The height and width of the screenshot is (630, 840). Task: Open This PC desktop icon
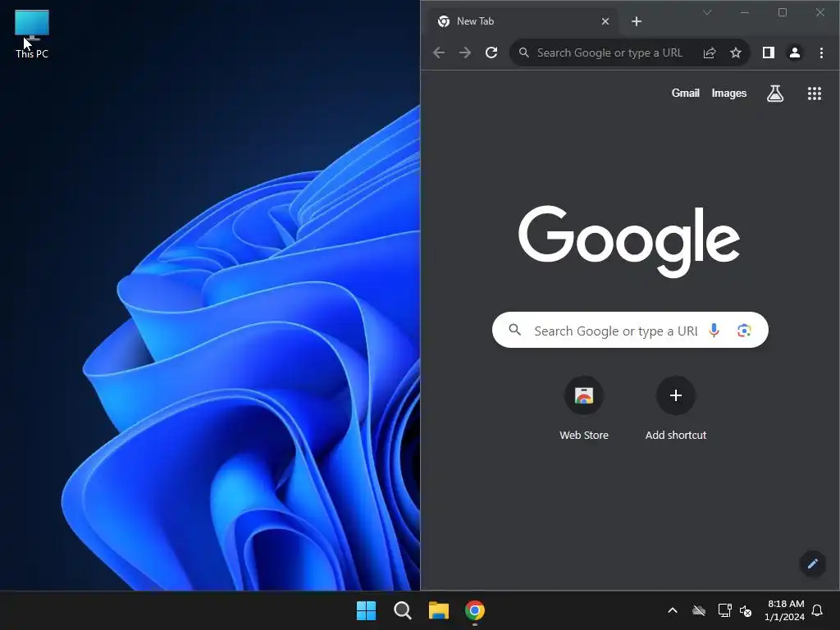[32, 34]
